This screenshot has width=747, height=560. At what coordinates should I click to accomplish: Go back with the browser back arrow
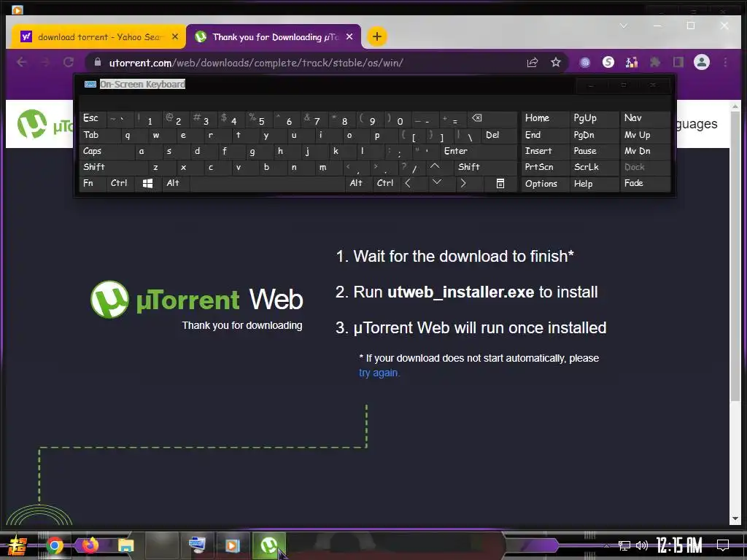pyautogui.click(x=21, y=63)
